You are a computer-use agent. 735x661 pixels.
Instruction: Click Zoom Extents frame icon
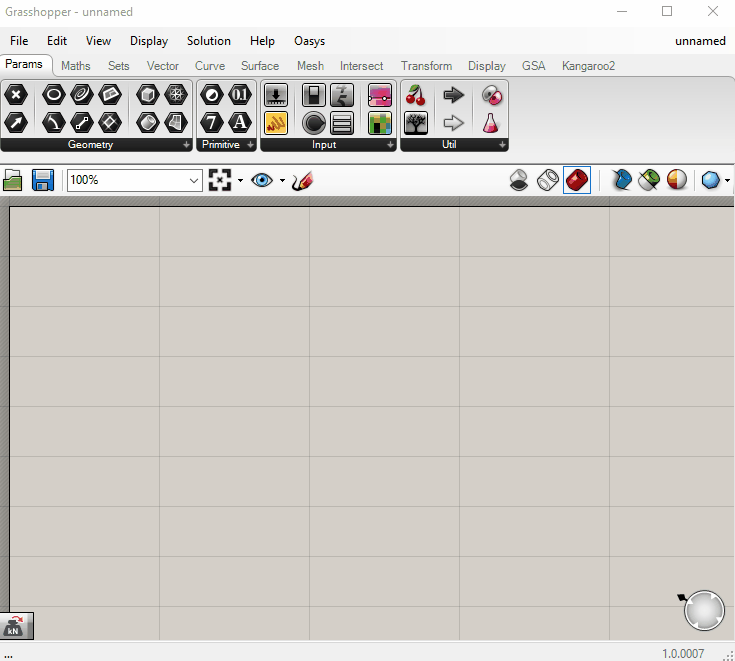coord(220,180)
